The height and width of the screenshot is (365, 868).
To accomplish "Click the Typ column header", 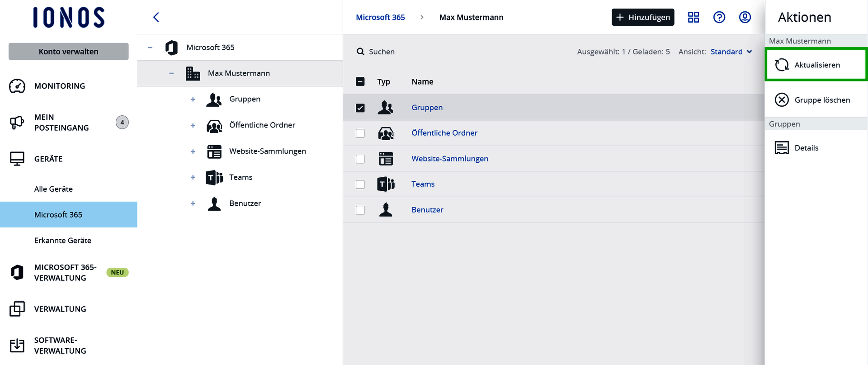I will pos(384,82).
